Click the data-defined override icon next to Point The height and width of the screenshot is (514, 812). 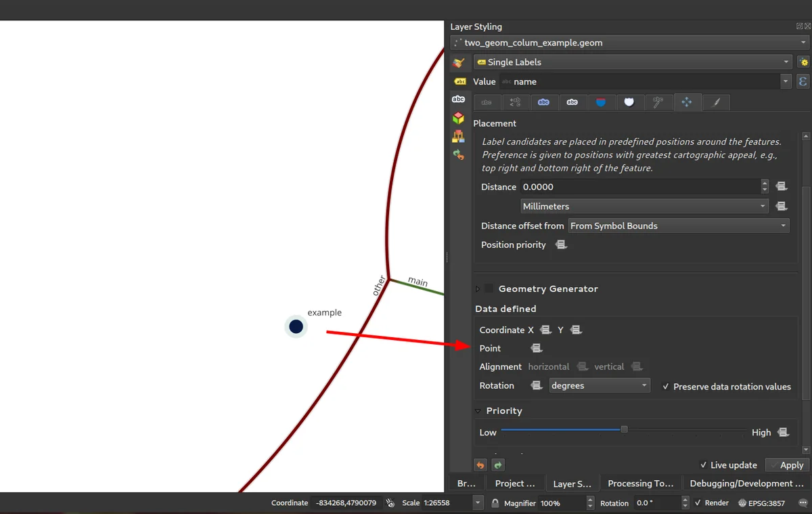pos(537,348)
